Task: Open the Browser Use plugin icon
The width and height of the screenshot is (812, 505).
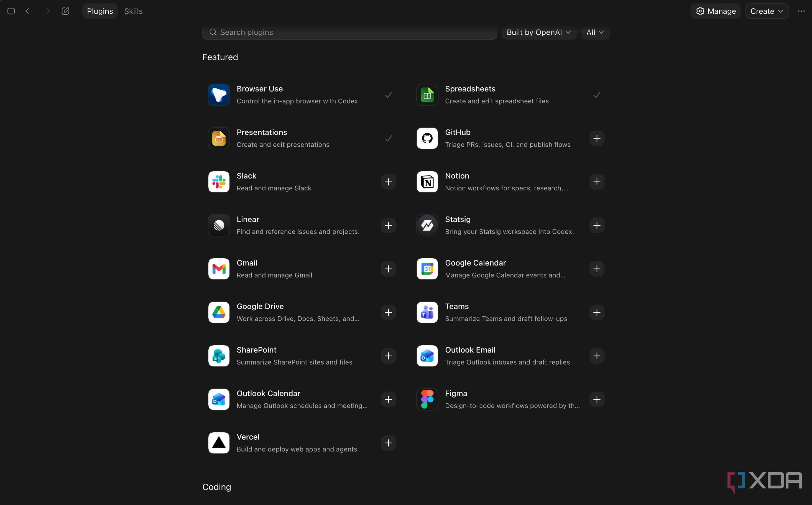Action: pyautogui.click(x=219, y=95)
